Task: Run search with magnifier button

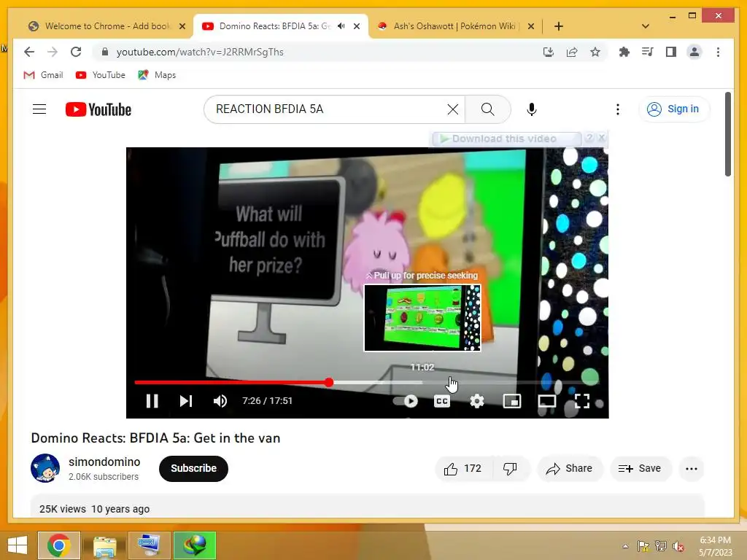Action: click(x=487, y=109)
